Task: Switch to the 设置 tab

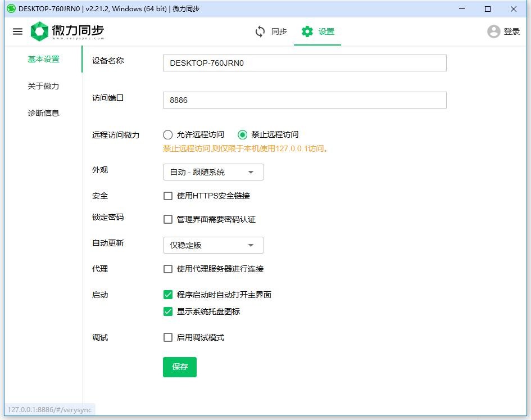Action: point(317,31)
